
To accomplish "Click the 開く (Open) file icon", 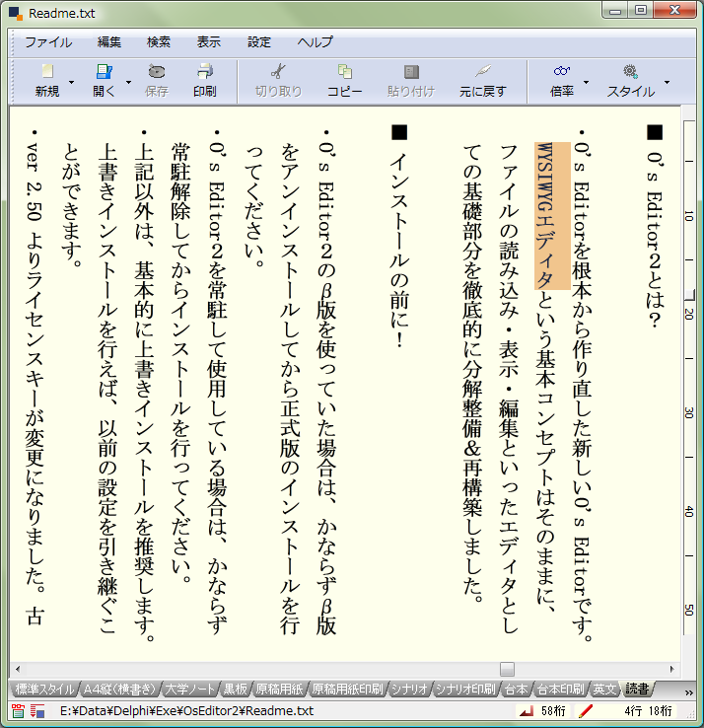I will [x=104, y=71].
